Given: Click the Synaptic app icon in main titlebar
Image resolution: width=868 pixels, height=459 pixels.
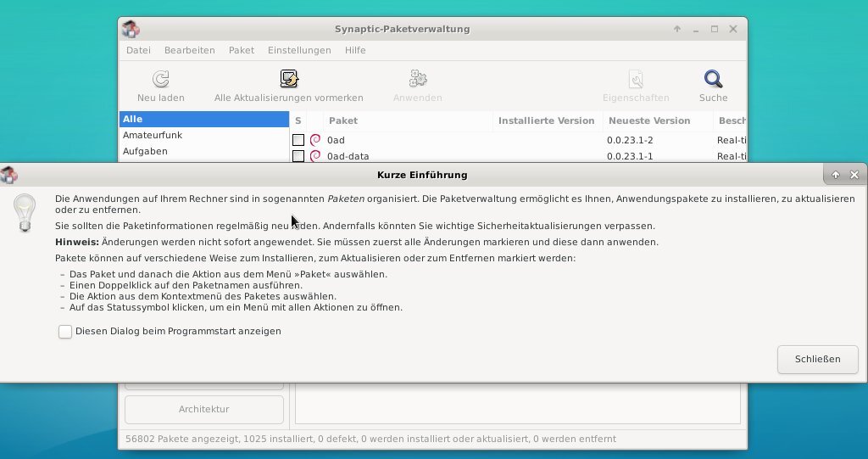Looking at the screenshot, I should [x=131, y=29].
